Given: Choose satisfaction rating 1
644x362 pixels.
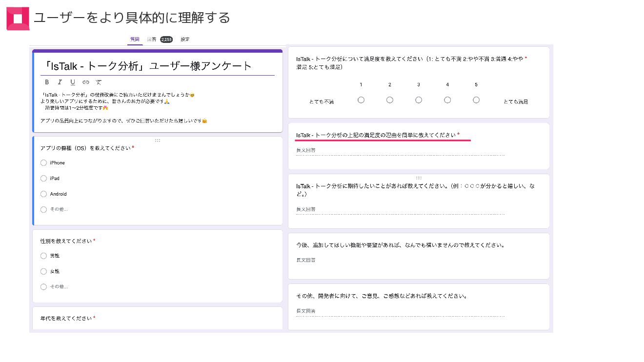Looking at the screenshot, I should coord(361,100).
